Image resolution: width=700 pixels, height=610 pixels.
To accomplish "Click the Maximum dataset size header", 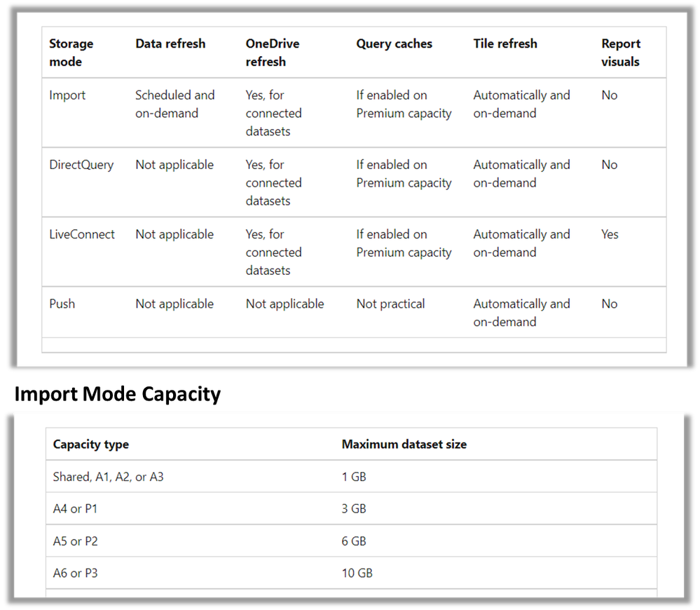I will (x=404, y=445).
